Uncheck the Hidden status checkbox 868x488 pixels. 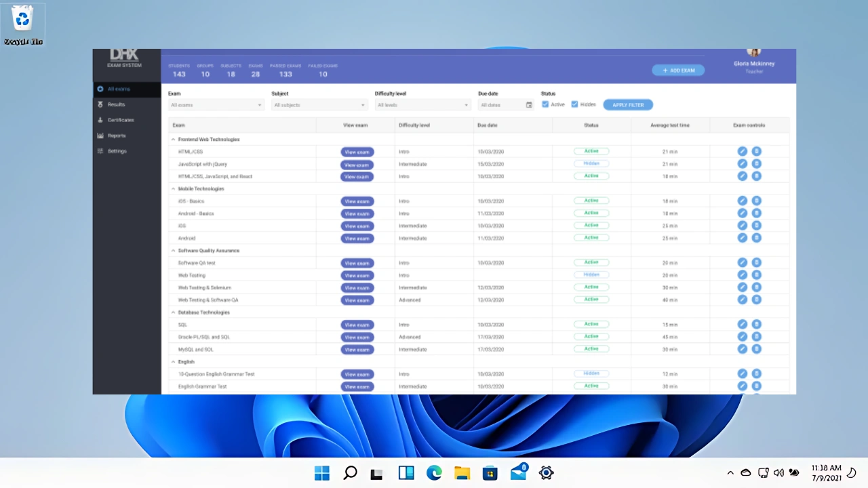[x=574, y=104]
